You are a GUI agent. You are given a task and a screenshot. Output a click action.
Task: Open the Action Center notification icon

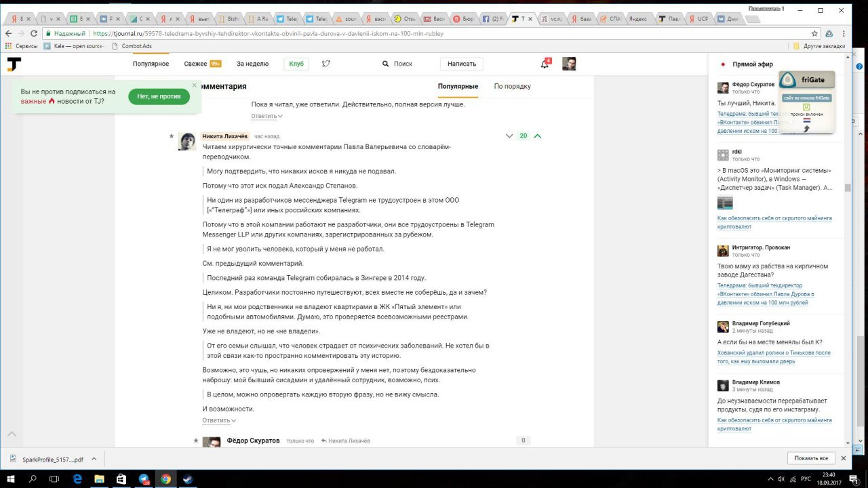[854, 479]
